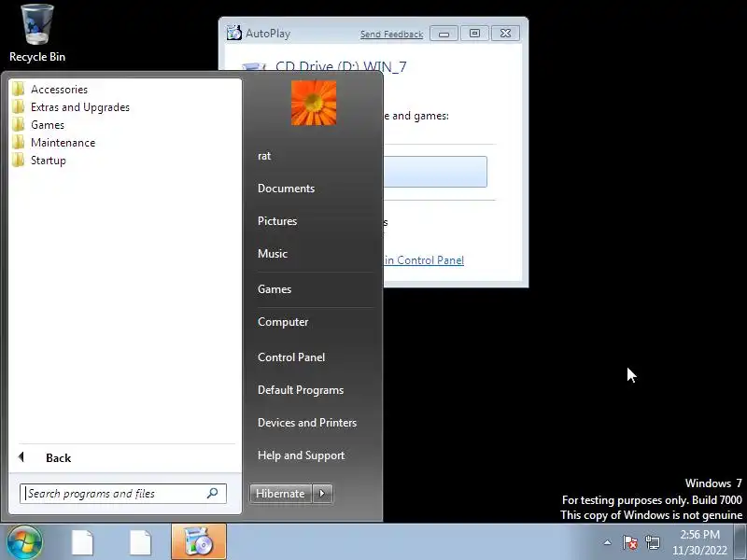Open Computer from the Start menu
Viewport: 747px width, 560px height.
point(283,322)
